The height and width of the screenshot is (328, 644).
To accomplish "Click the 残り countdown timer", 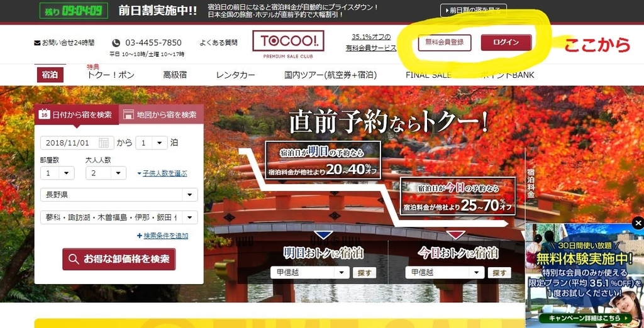I will coord(74,11).
